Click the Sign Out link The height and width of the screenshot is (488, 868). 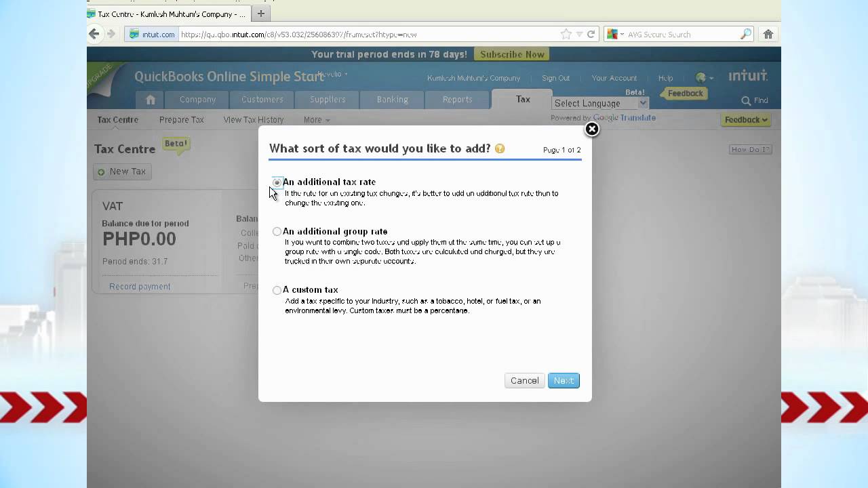pyautogui.click(x=555, y=78)
